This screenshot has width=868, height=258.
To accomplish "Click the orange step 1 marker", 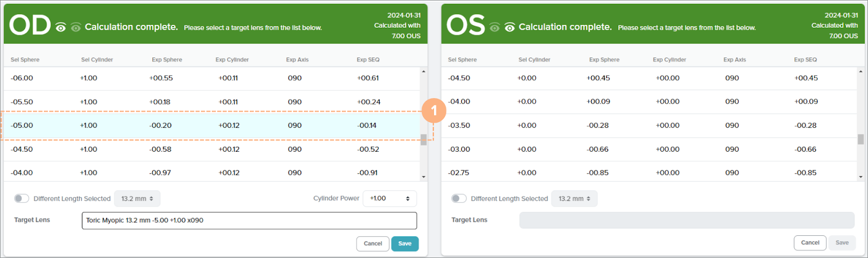I will point(433,111).
